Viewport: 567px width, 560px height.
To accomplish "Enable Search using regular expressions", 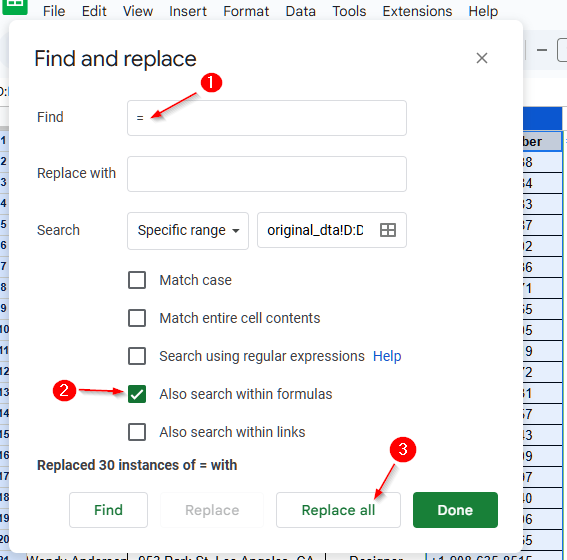I will pyautogui.click(x=137, y=356).
